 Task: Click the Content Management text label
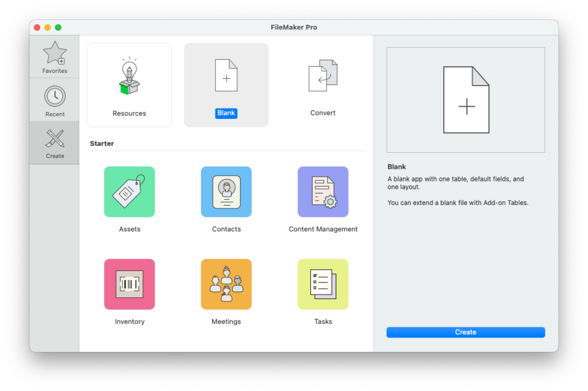[x=323, y=229]
